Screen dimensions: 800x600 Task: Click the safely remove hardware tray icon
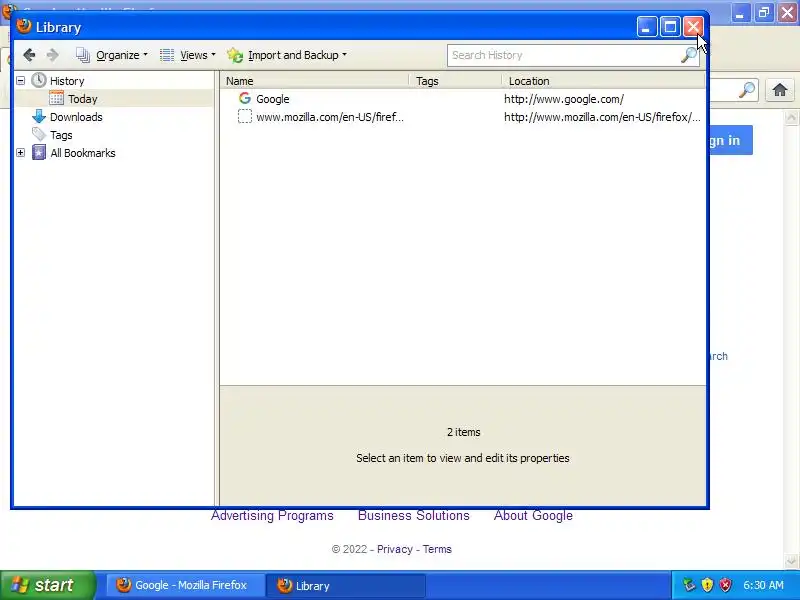(689, 585)
